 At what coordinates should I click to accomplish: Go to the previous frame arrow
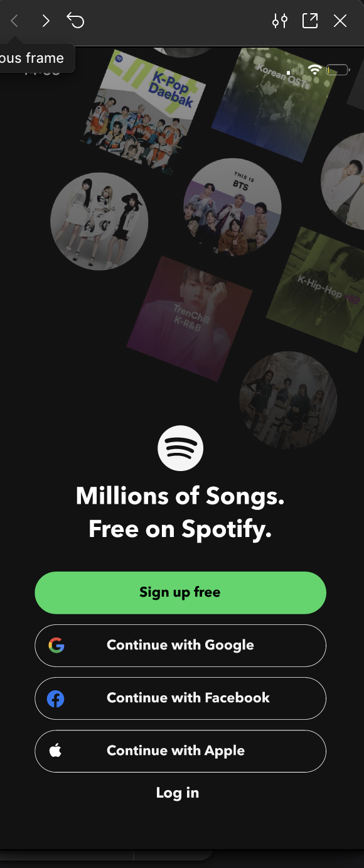click(x=14, y=21)
